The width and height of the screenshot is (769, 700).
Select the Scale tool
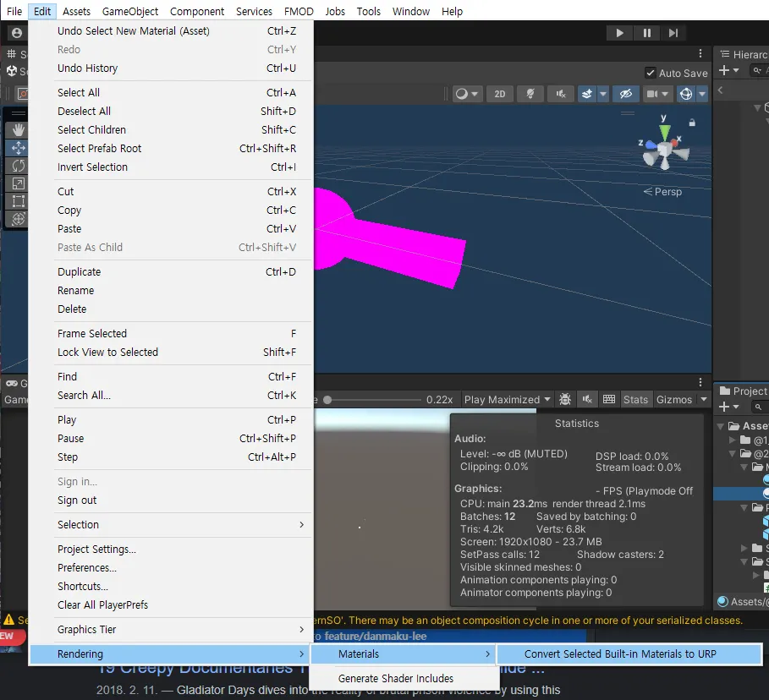18,183
